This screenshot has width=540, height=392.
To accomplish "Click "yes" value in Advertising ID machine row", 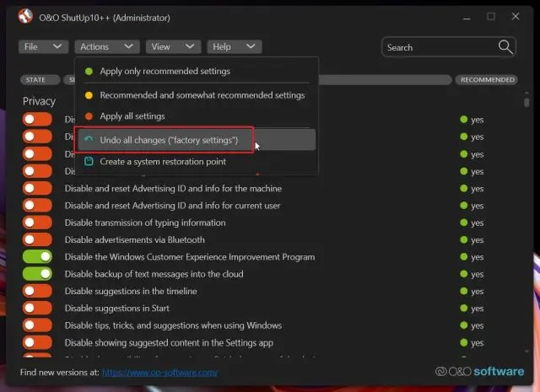I will [x=478, y=189].
